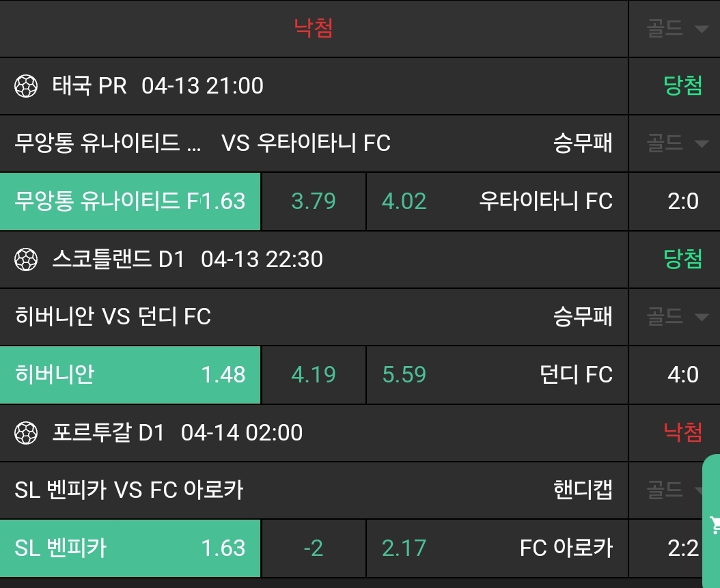Select the 3.79 draw odds
The image size is (720, 588).
pos(314,201)
